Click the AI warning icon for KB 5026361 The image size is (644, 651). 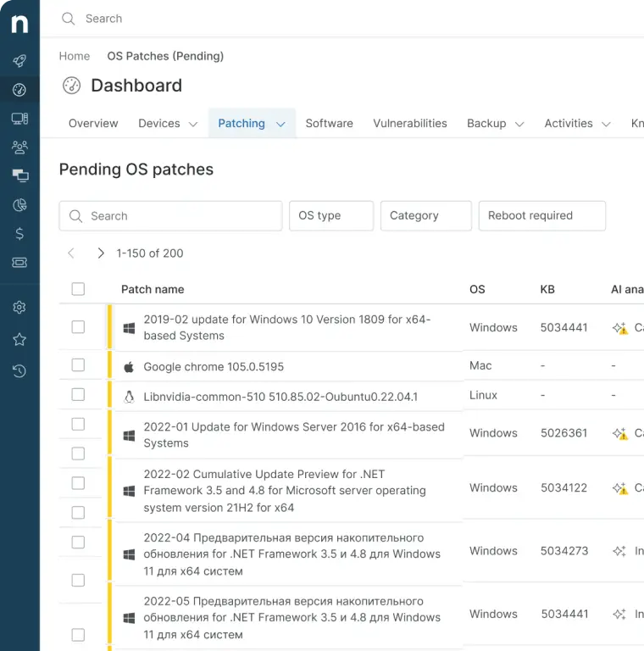tap(620, 433)
